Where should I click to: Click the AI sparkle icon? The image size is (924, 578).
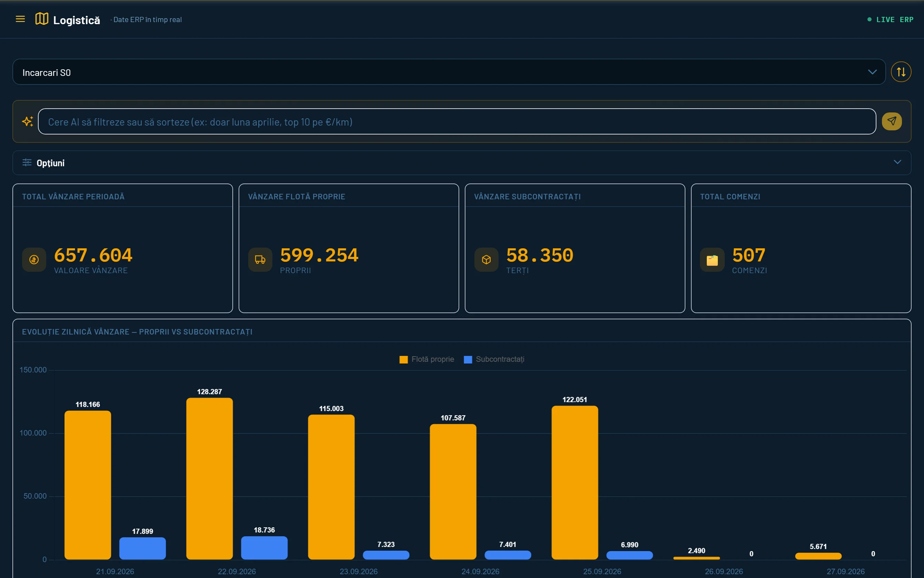point(28,121)
